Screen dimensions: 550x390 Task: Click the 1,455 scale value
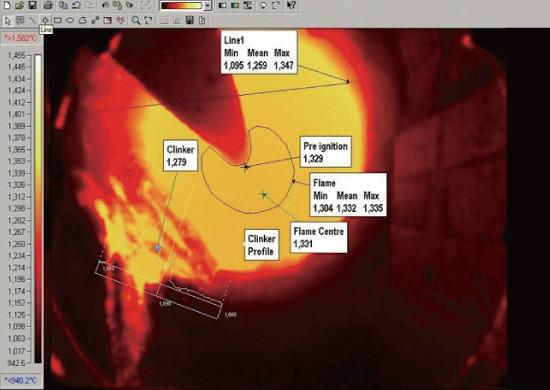click(16, 55)
